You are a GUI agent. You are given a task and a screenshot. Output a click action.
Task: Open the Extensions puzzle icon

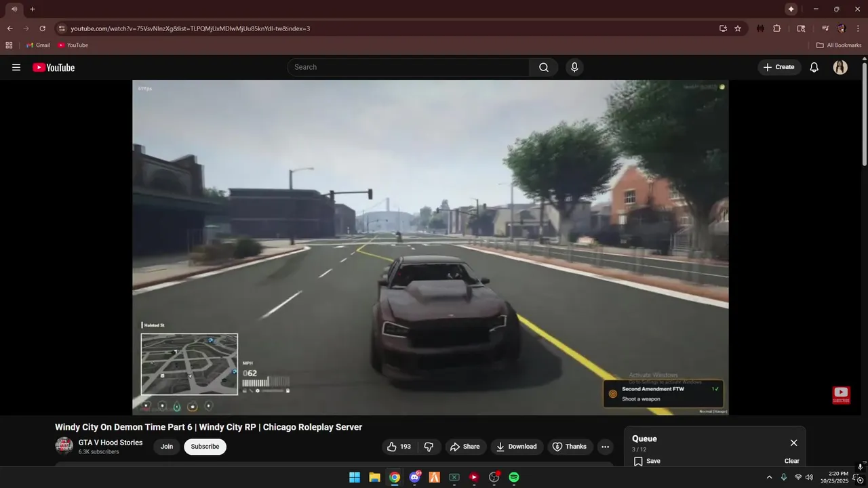(777, 28)
